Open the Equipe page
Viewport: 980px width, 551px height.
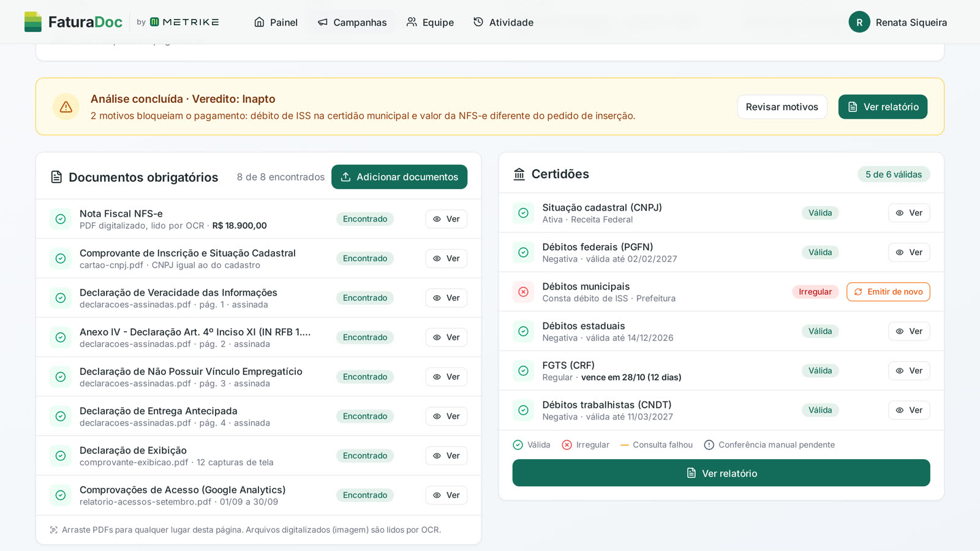point(430,22)
